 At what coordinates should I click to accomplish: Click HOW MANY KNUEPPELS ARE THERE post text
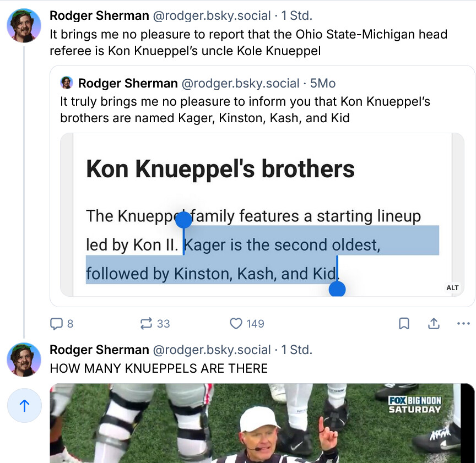point(159,368)
